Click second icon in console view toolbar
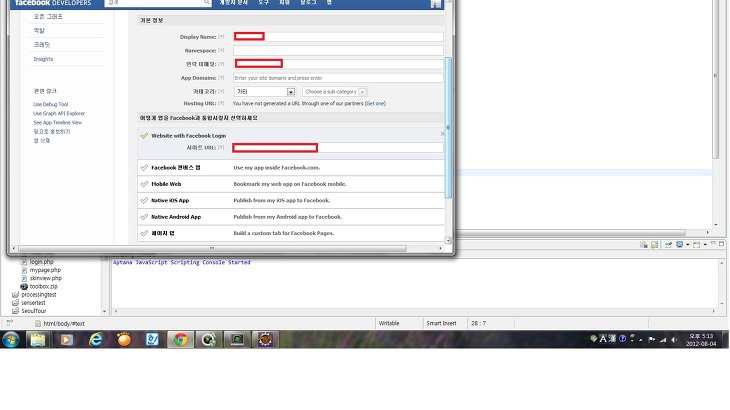Image resolution: width=730 pixels, height=410 pixels. [x=654, y=245]
